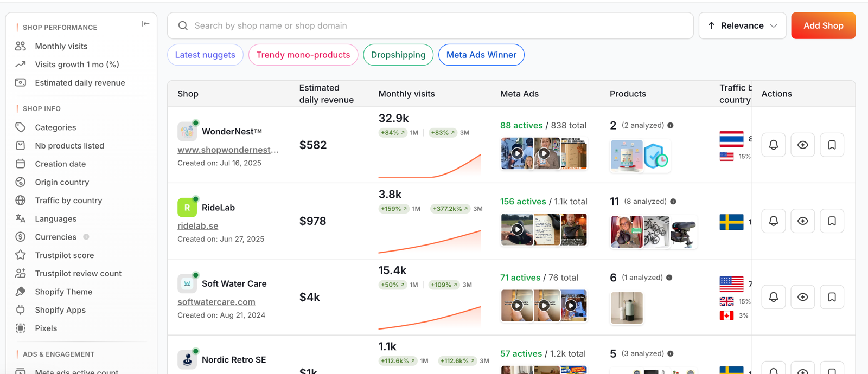
Task: Click the WonderNest™ shop logo
Action: (x=187, y=131)
